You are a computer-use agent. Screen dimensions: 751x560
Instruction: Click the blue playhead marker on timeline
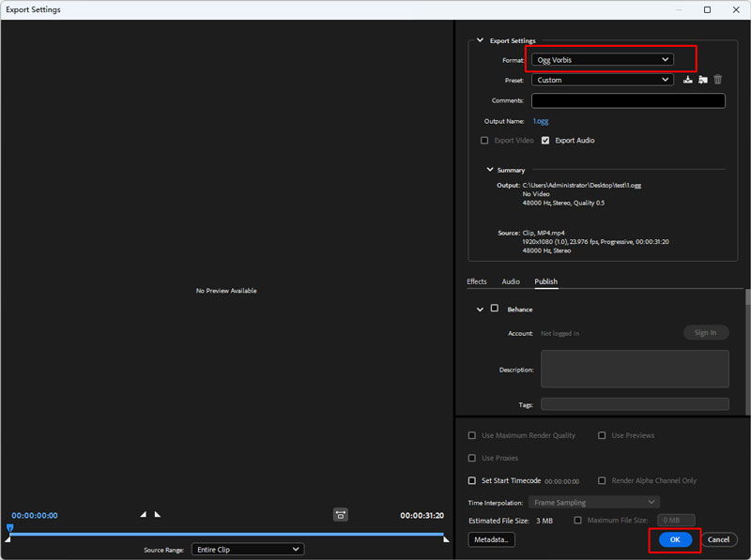click(x=9, y=528)
